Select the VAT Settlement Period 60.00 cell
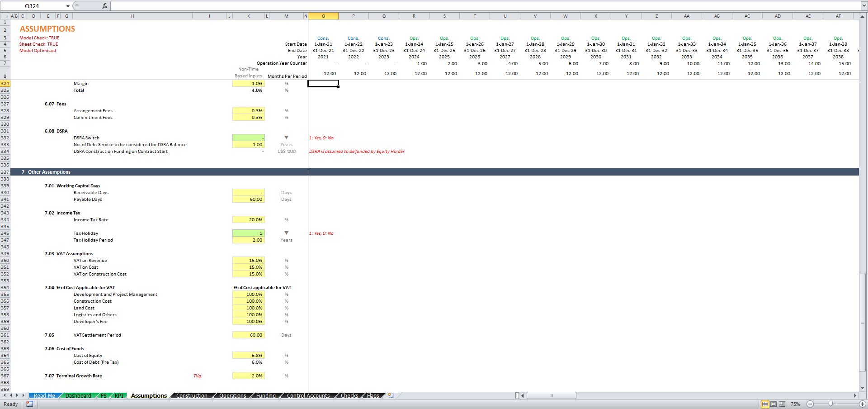Screen dimensions: 868x409 tap(248, 335)
